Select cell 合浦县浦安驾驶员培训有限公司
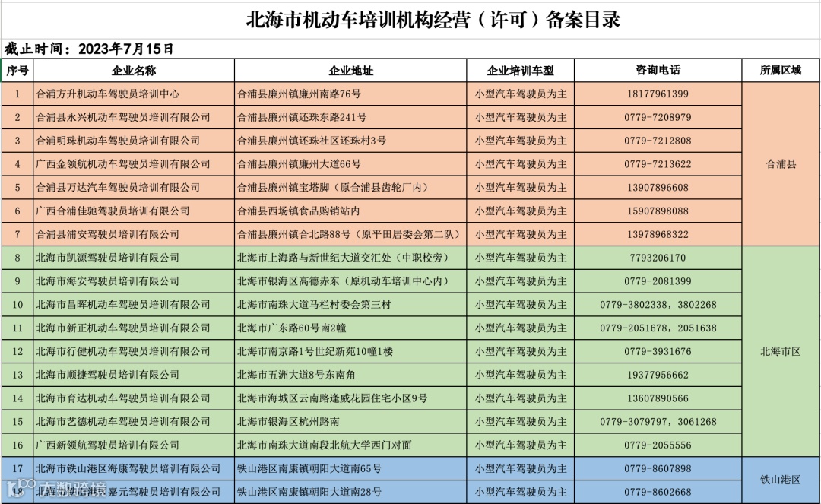The image size is (821, 504). (x=134, y=234)
